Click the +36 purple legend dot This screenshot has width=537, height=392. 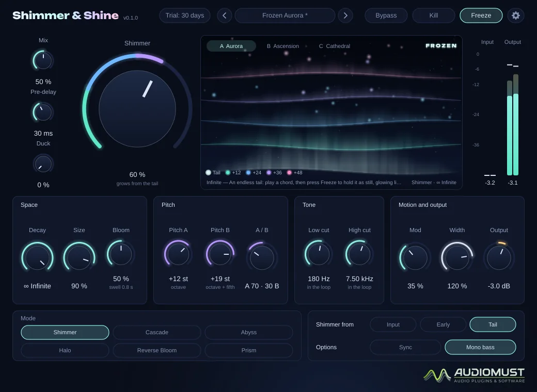(269, 172)
